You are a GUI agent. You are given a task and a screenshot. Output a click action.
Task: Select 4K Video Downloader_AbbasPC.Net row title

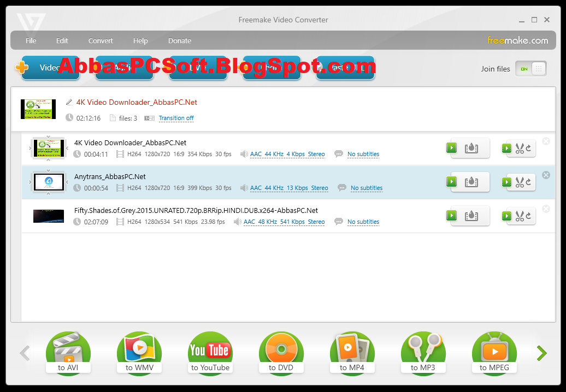pos(131,143)
